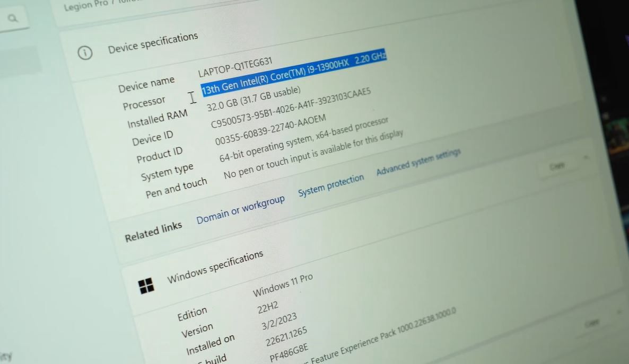Screen dimensions: 629x364
Task: Click the Device specifications info icon
Action: click(85, 52)
